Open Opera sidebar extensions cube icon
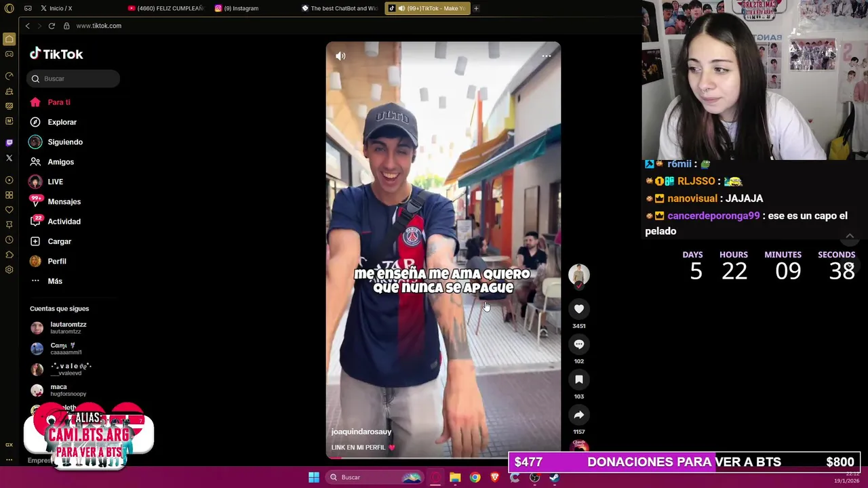The height and width of the screenshot is (488, 868). click(x=9, y=255)
